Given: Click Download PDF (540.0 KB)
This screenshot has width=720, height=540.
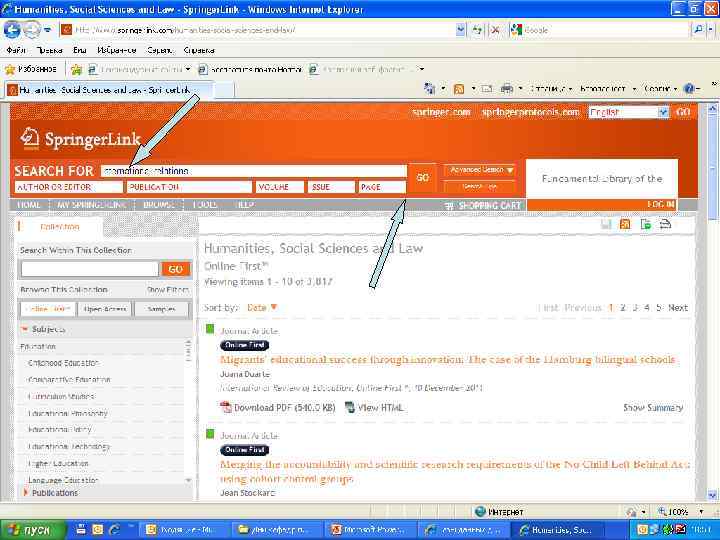Looking at the screenshot, I should (x=285, y=407).
